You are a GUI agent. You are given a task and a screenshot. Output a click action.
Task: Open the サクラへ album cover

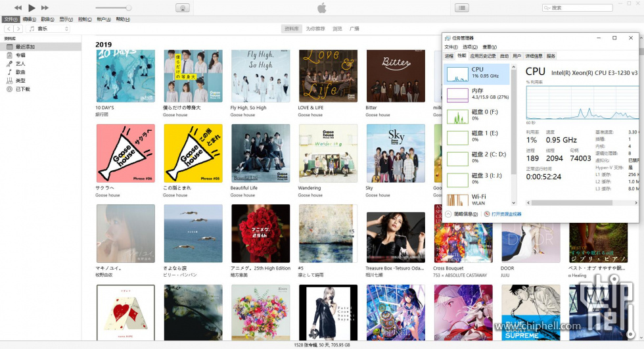pos(126,153)
